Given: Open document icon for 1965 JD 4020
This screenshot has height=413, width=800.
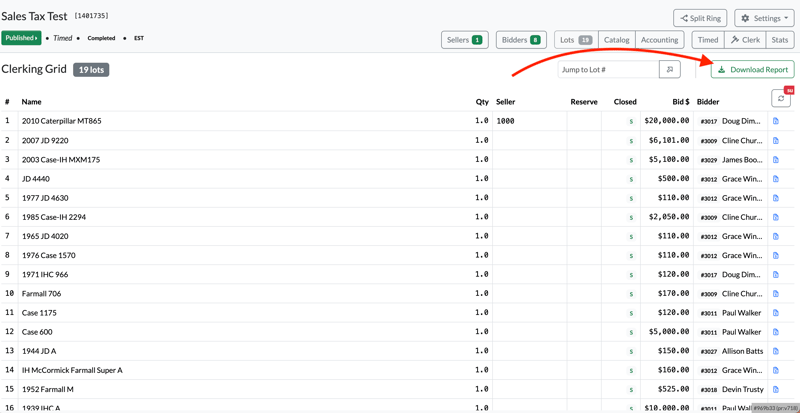Looking at the screenshot, I should coord(776,236).
